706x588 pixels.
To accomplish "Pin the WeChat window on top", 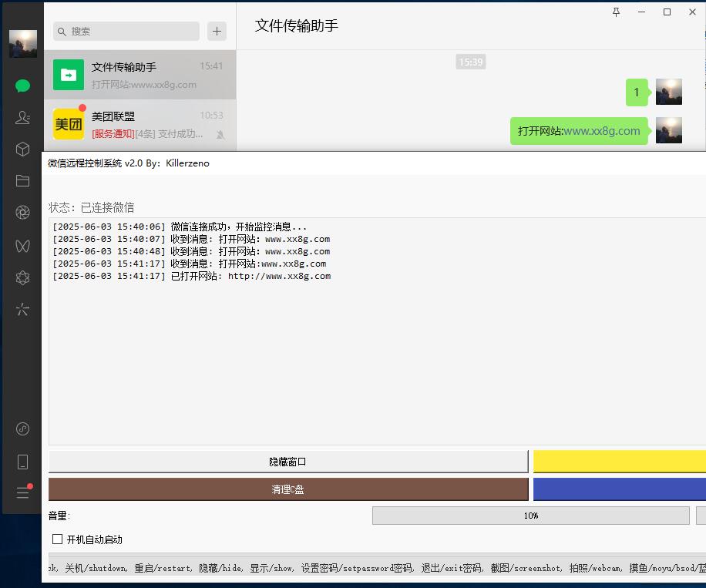I will [x=617, y=12].
